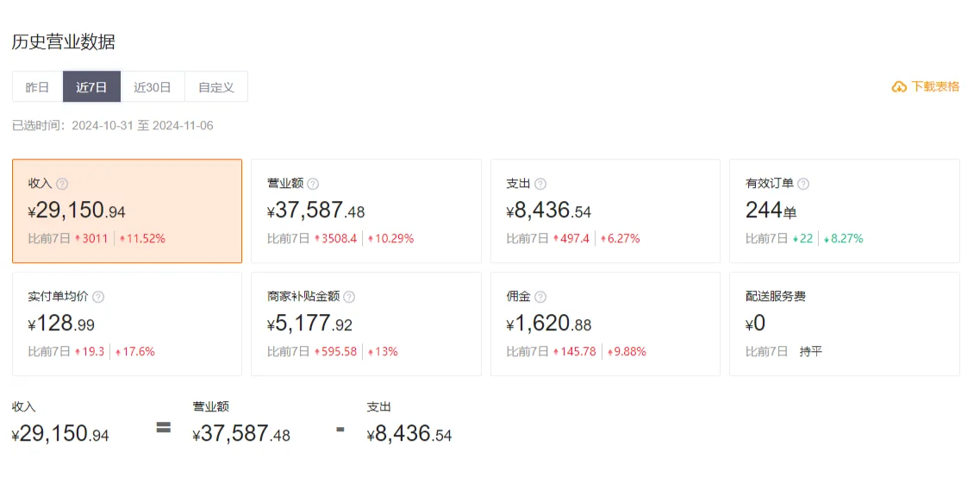Click question mark icon next to 支出
Screen dimensions: 980x490
click(x=540, y=184)
